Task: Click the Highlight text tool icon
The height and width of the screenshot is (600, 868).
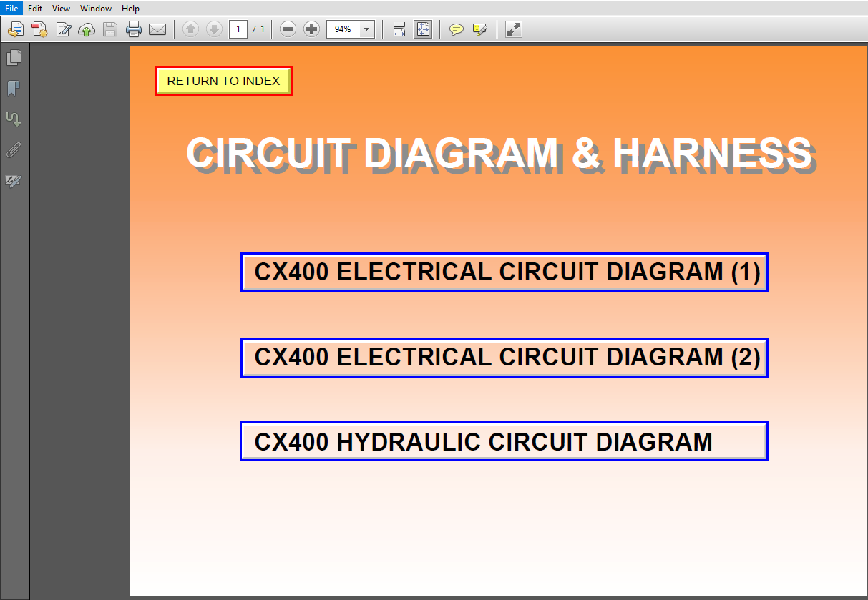Action: [479, 29]
